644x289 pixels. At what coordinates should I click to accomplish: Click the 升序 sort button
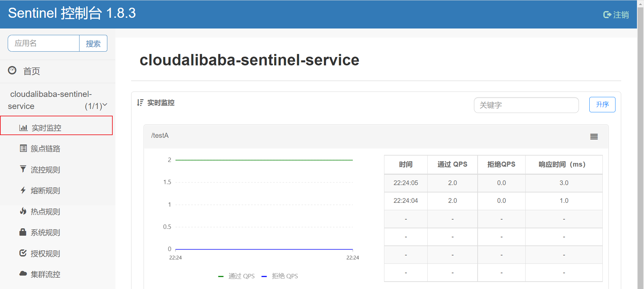click(x=602, y=105)
